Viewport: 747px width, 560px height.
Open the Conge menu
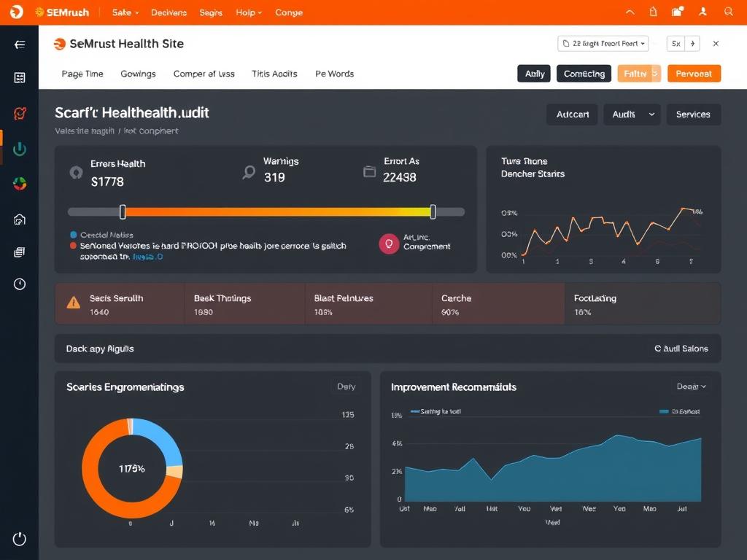coord(289,12)
